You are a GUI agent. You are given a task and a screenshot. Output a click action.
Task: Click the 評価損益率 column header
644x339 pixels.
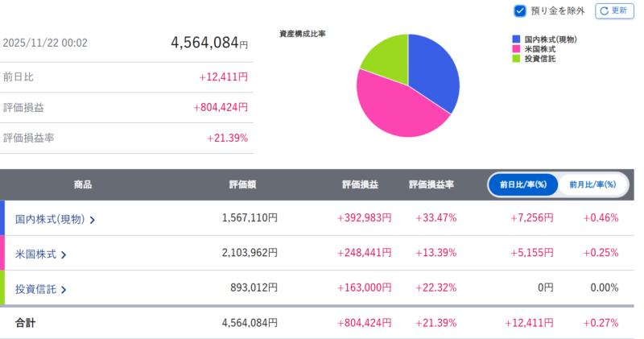point(431,184)
